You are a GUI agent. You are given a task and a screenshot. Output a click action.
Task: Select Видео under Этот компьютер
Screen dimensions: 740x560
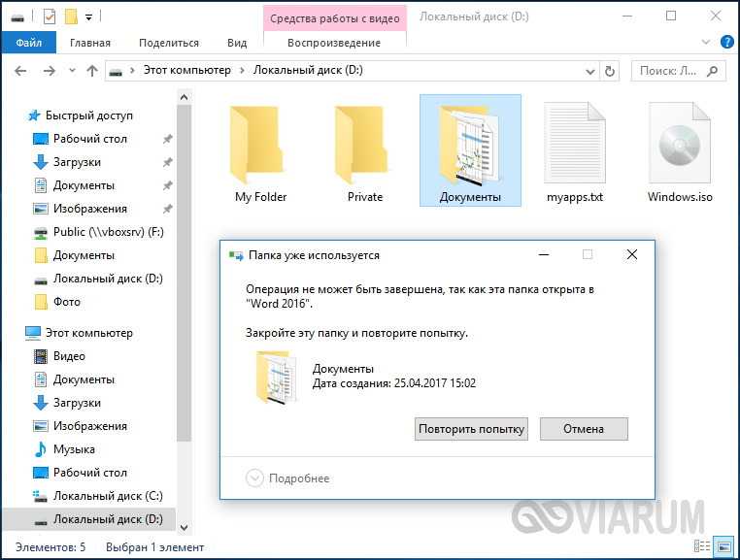coord(69,356)
